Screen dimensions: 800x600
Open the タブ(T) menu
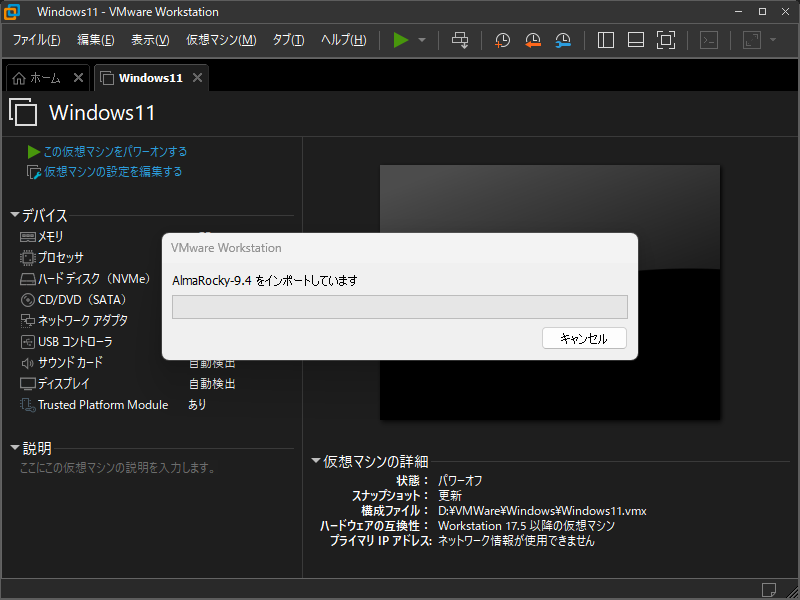(x=288, y=40)
